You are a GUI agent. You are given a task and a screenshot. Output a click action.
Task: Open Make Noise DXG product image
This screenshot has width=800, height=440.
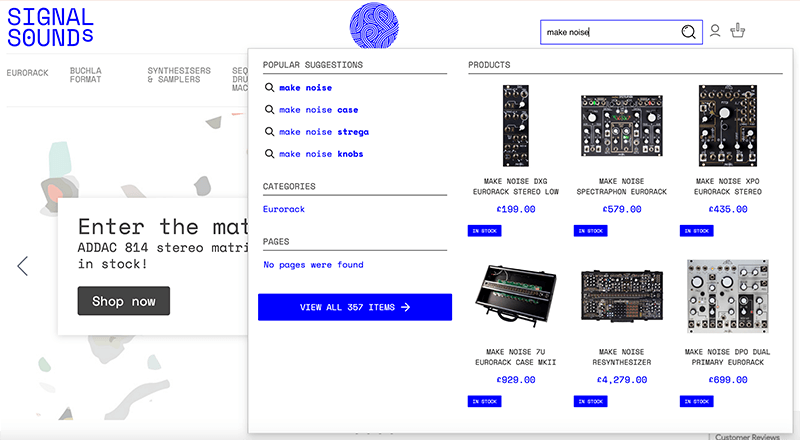516,126
